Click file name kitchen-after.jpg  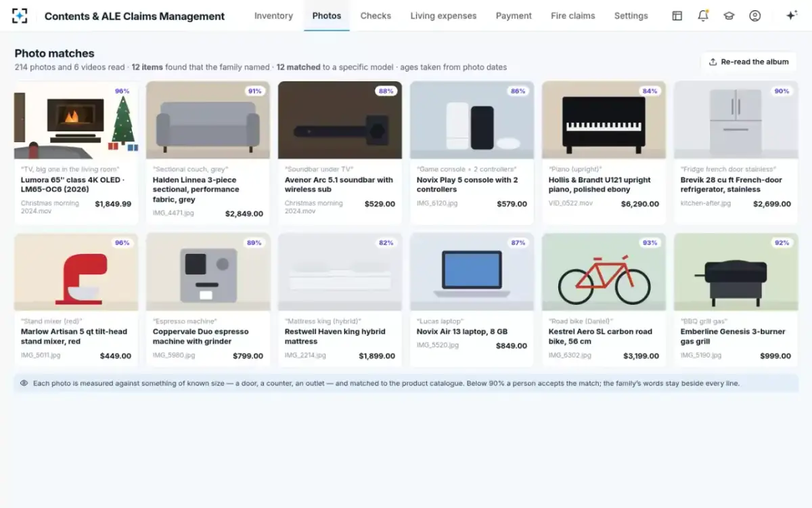click(706, 203)
